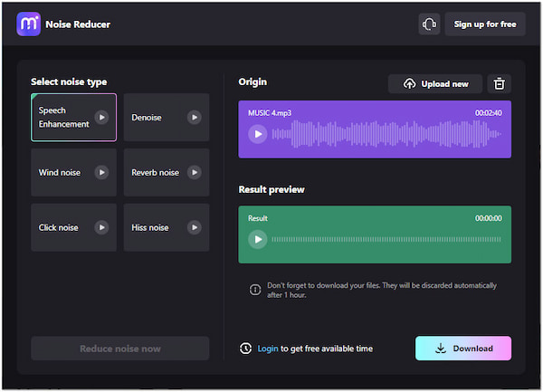Choose the Reverb noise option

(167, 172)
